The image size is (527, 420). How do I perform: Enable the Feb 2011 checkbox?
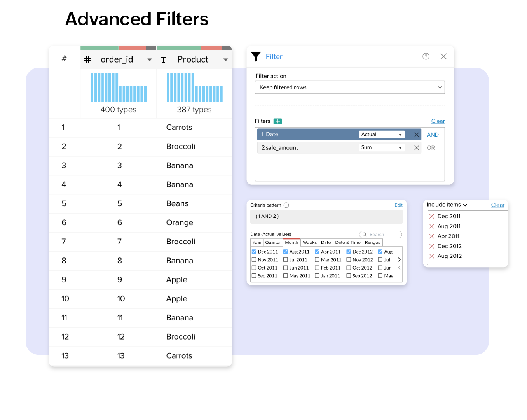317,268
